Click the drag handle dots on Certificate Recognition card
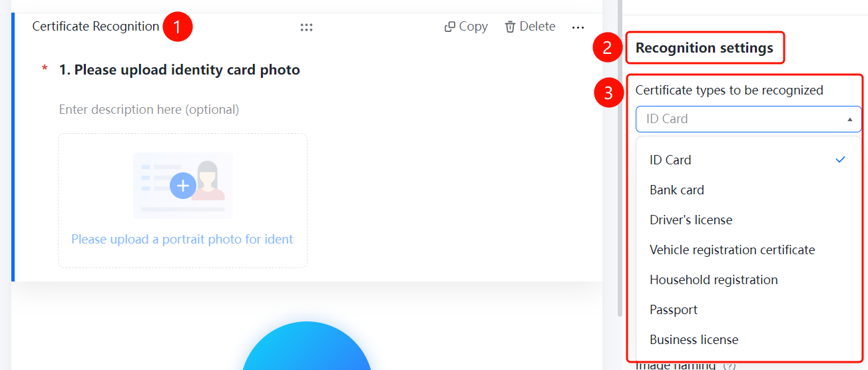This screenshot has width=868, height=370. pyautogui.click(x=306, y=27)
